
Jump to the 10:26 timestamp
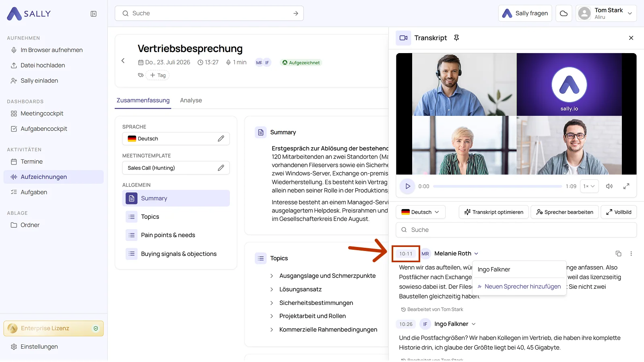click(x=406, y=324)
